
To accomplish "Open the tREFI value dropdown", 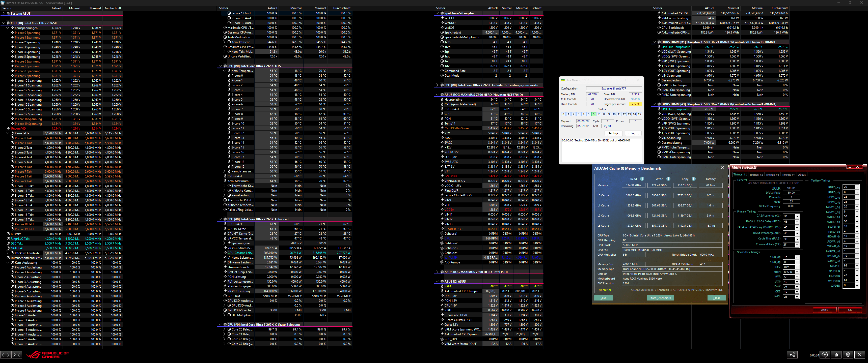I will click(x=797, y=272).
